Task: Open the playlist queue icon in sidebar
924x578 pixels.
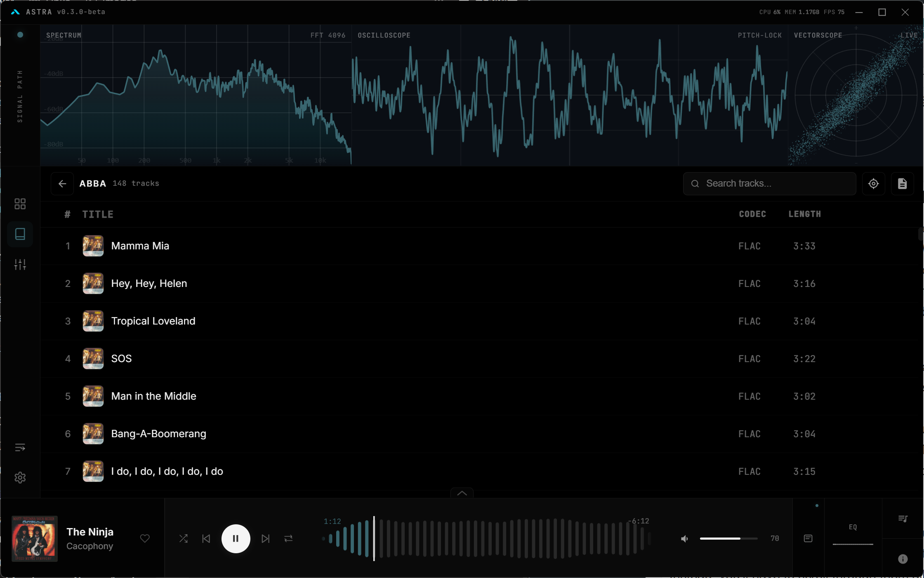Action: [x=20, y=448]
